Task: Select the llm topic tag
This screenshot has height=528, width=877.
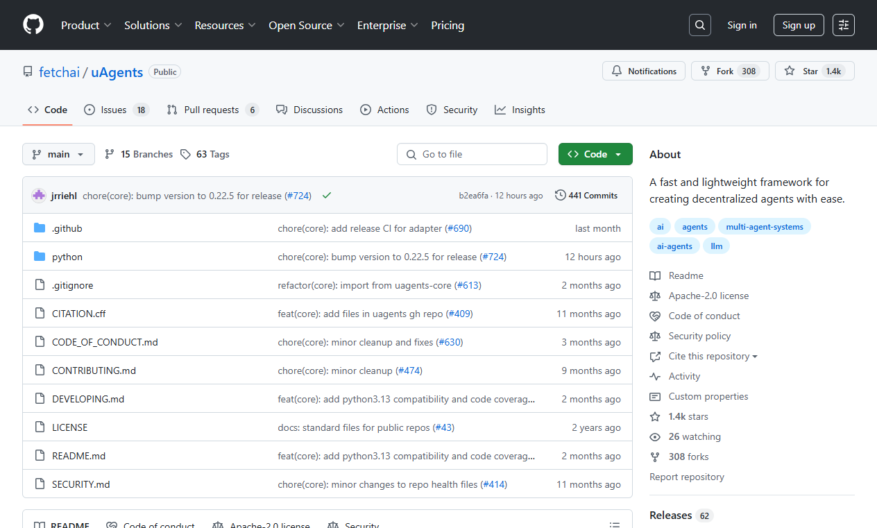Action: coord(716,246)
